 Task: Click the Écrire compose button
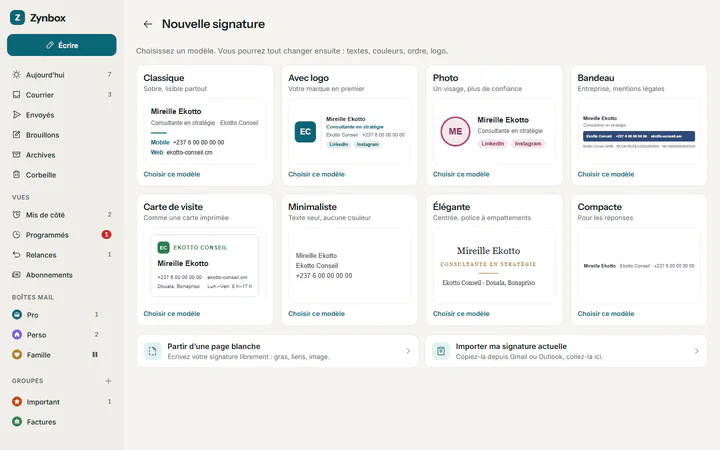pos(62,45)
